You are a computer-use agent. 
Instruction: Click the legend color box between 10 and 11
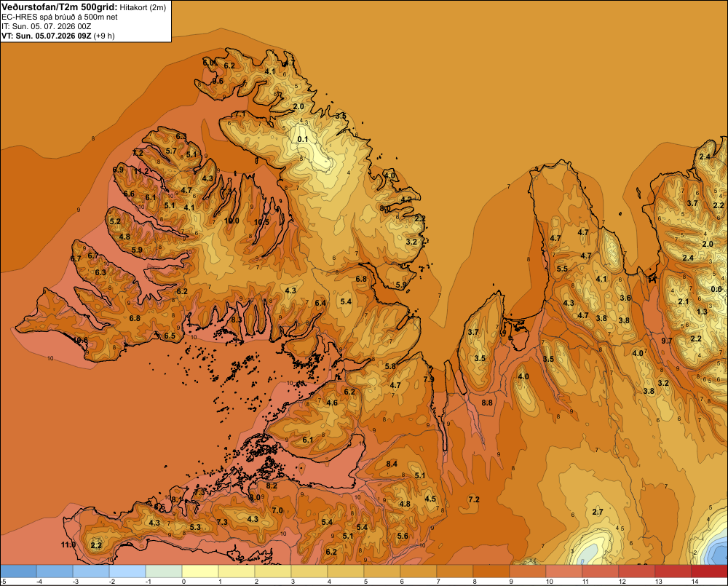tap(564, 571)
